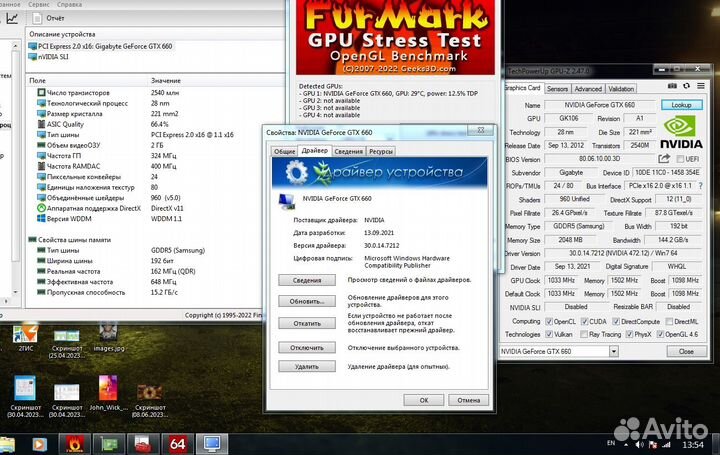This screenshot has height=455, width=720.
Task: Click the taskbar clock 13:54
Action: (x=692, y=444)
